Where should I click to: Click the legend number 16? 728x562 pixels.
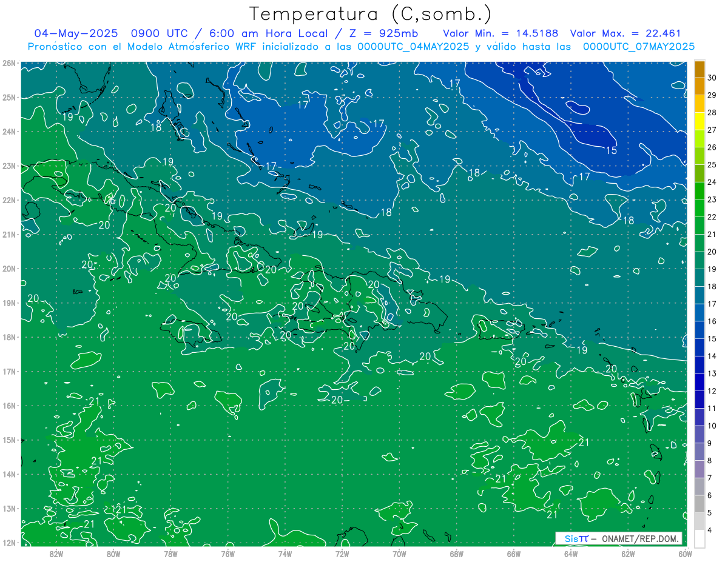[712, 321]
